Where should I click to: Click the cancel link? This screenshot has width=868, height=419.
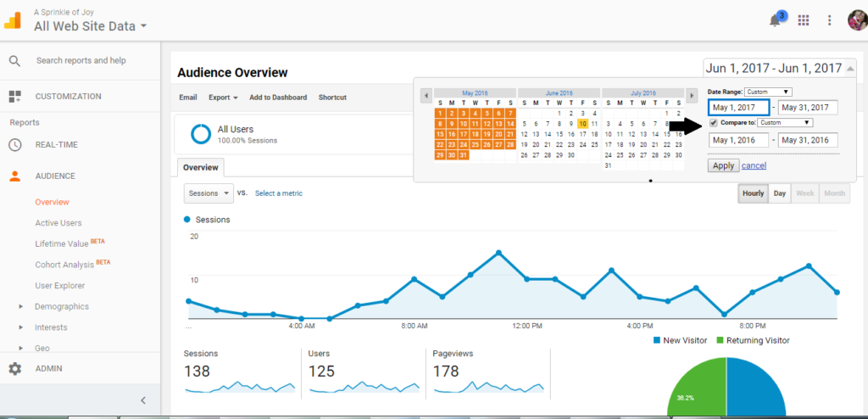[x=754, y=165]
